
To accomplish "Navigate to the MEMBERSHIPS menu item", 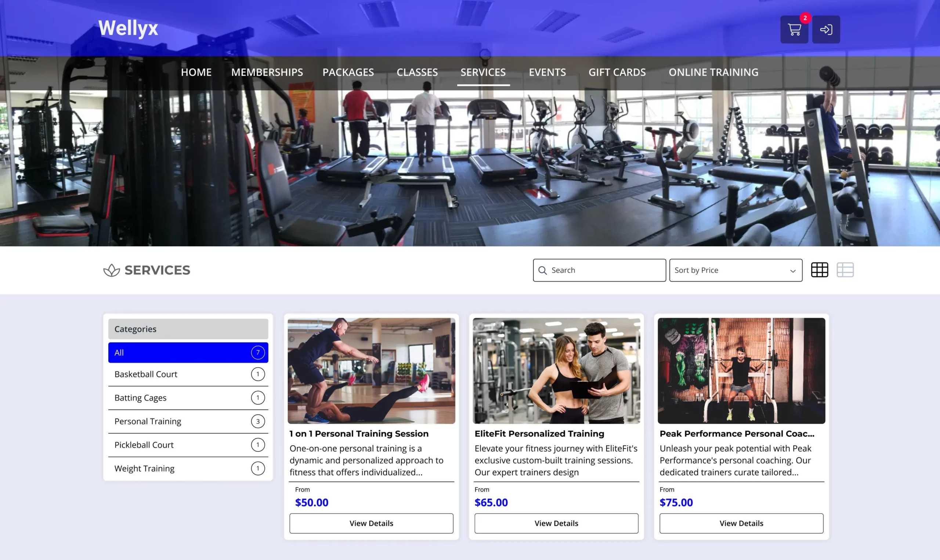I will point(267,72).
